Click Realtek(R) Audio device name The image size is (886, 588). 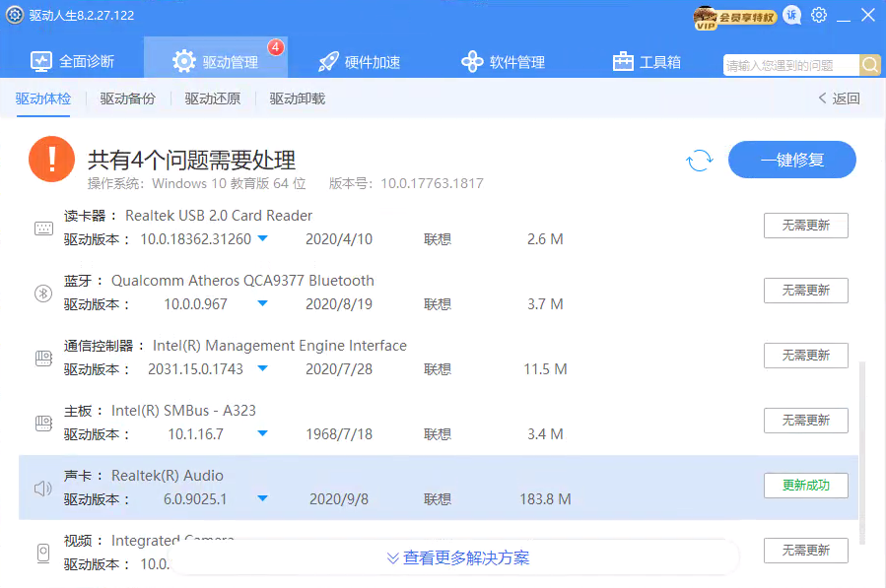(x=168, y=476)
